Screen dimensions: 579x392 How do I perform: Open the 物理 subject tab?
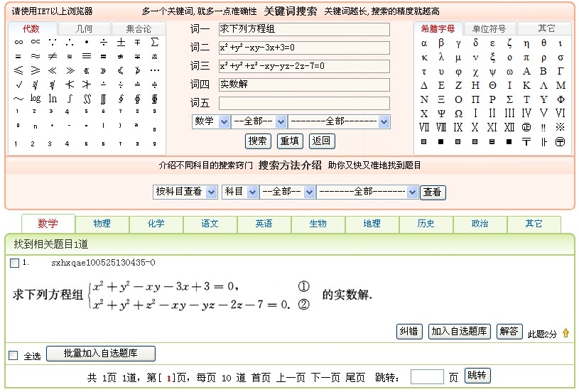(x=102, y=224)
